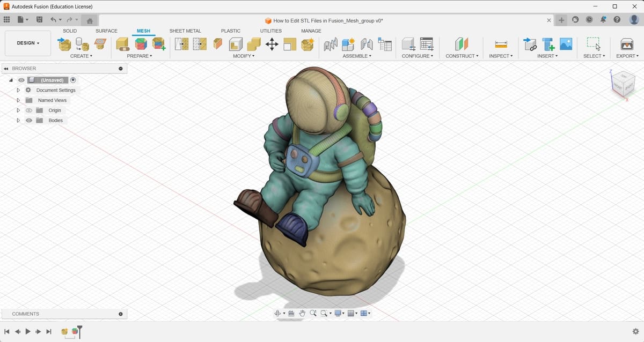Select the Pan hand tool
Viewport: 644px width, 342px height.
(302, 313)
